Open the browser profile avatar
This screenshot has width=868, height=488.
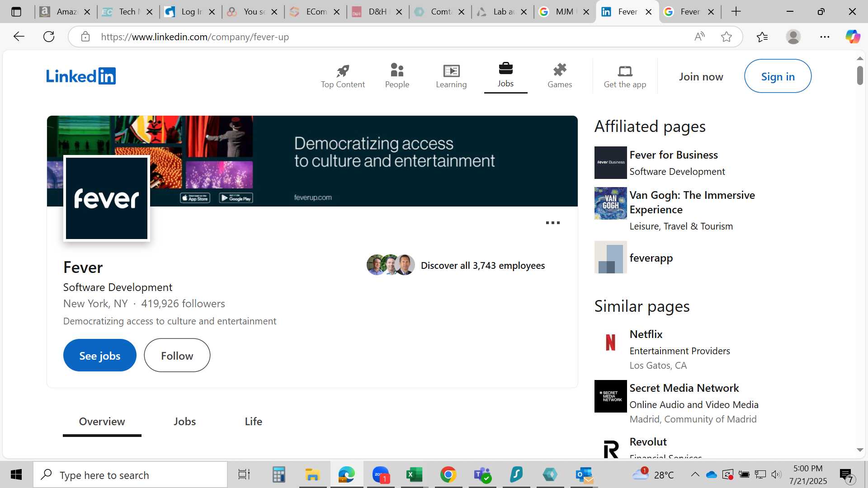[x=793, y=37]
